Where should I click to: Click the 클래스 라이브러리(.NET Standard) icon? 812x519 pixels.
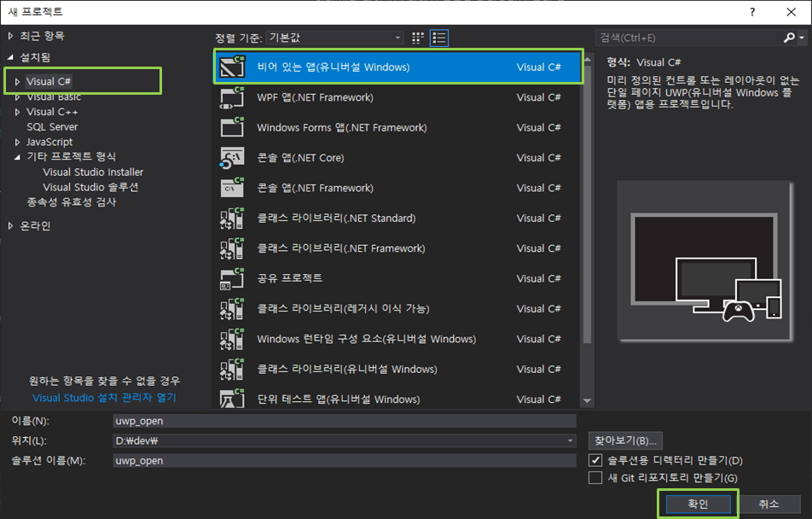[232, 218]
